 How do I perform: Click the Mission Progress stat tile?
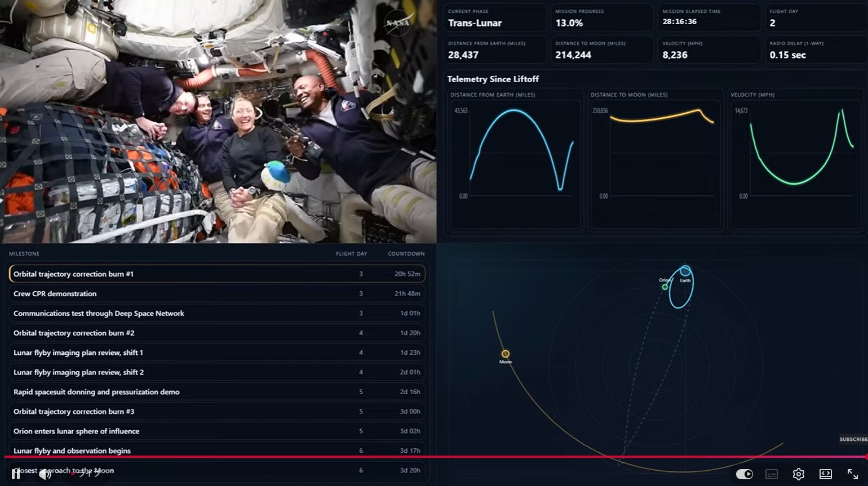[602, 17]
